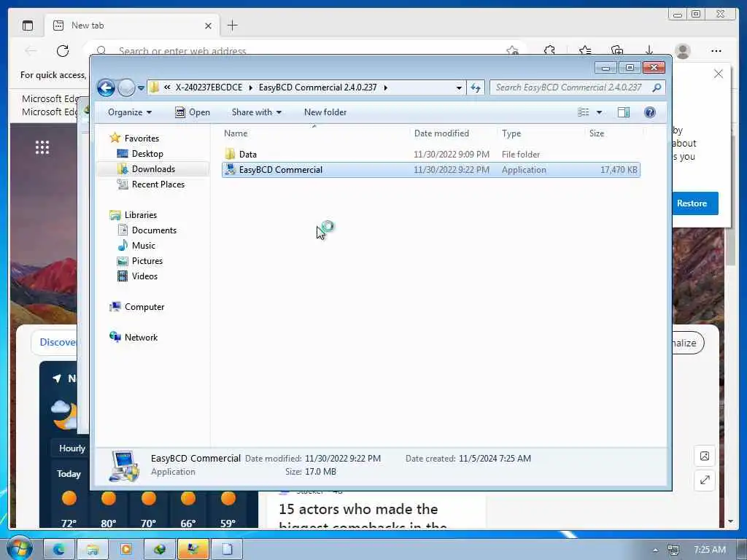The height and width of the screenshot is (560, 747).
Task: Sort by the Type column header
Action: tap(511, 133)
